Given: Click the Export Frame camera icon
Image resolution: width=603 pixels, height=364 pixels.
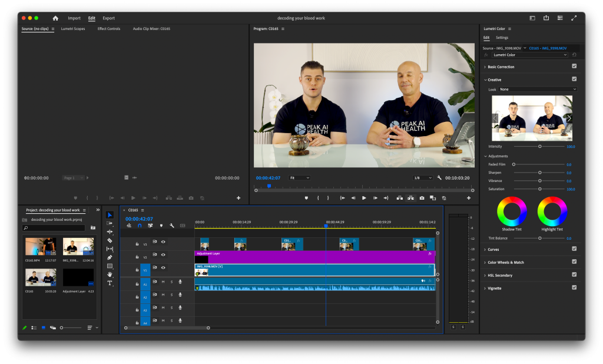Looking at the screenshot, I should [422, 198].
